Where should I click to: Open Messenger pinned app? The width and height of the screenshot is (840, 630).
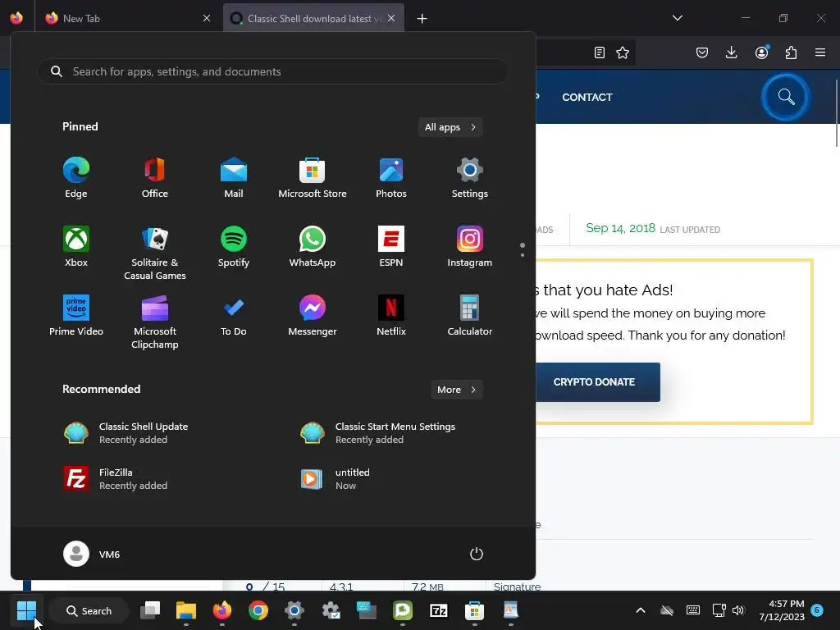point(313,316)
